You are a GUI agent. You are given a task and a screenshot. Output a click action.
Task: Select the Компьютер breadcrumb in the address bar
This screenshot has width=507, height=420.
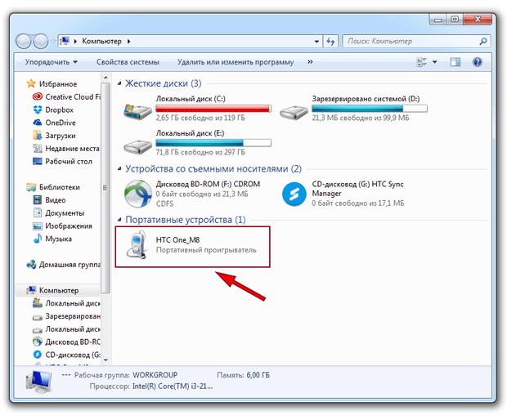tap(101, 42)
